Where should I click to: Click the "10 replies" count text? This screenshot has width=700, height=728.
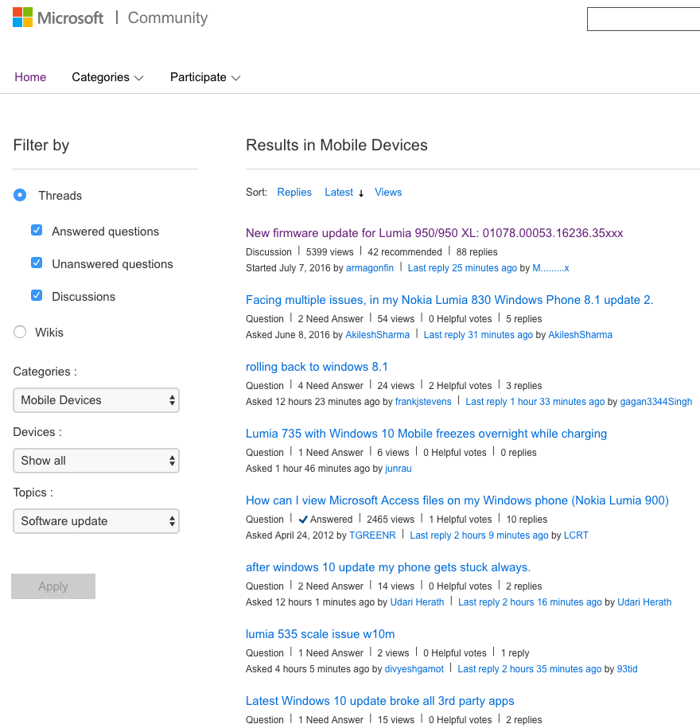[527, 520]
